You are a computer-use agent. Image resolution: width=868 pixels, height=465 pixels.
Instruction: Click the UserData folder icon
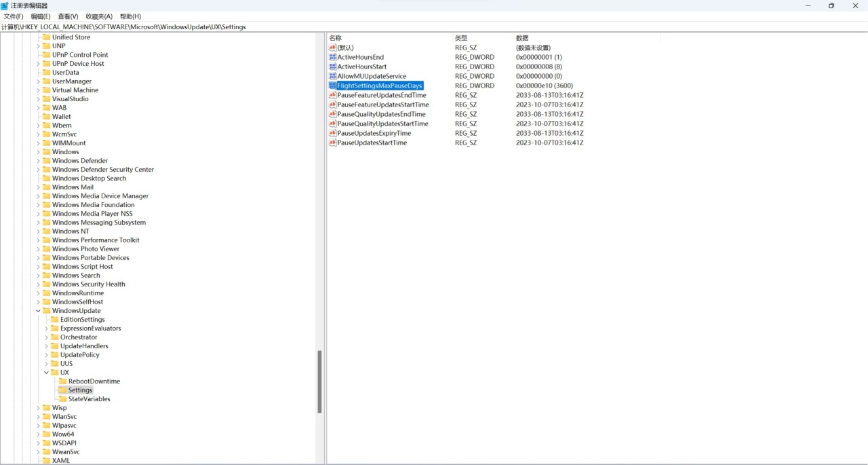(46, 73)
